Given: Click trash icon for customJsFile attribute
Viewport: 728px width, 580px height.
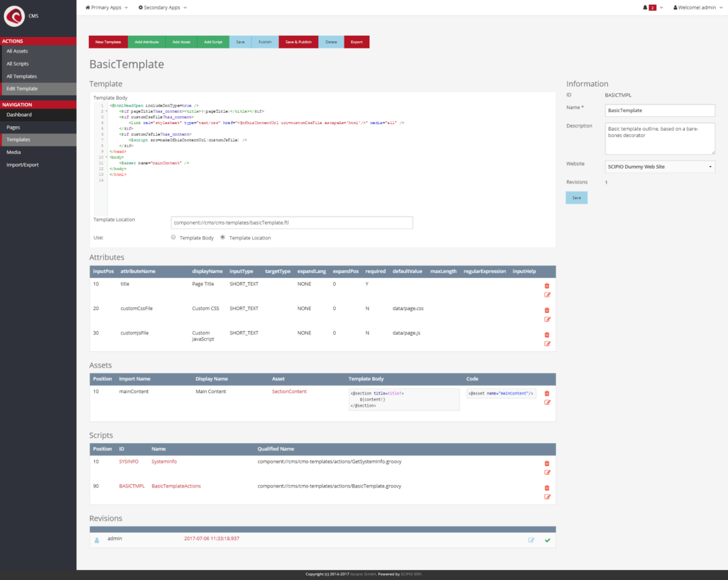Looking at the screenshot, I should (547, 335).
